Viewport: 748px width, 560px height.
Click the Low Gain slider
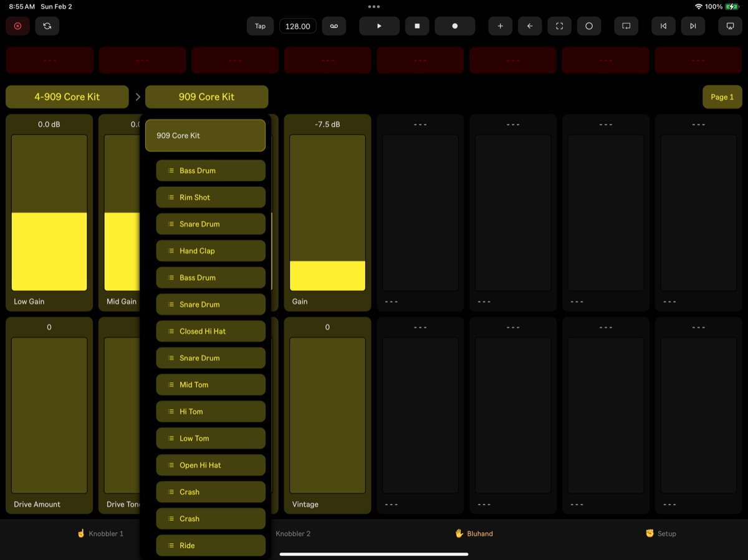pyautogui.click(x=49, y=212)
